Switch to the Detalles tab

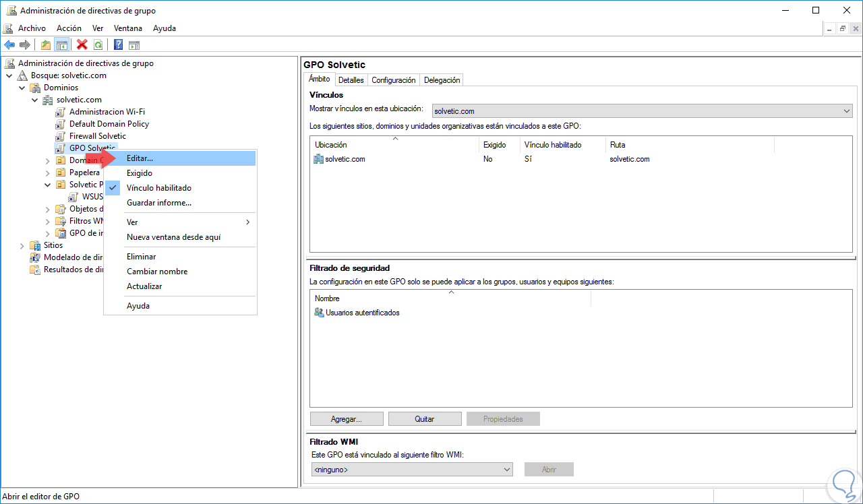click(x=351, y=80)
